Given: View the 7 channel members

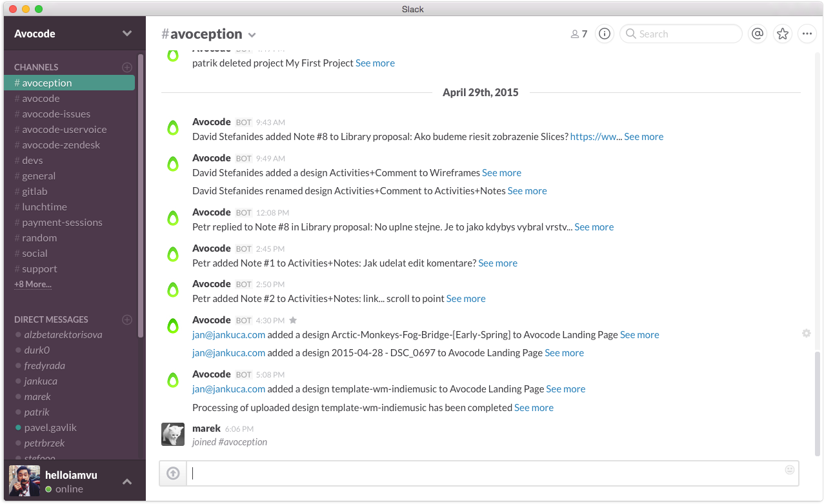Looking at the screenshot, I should 579,34.
